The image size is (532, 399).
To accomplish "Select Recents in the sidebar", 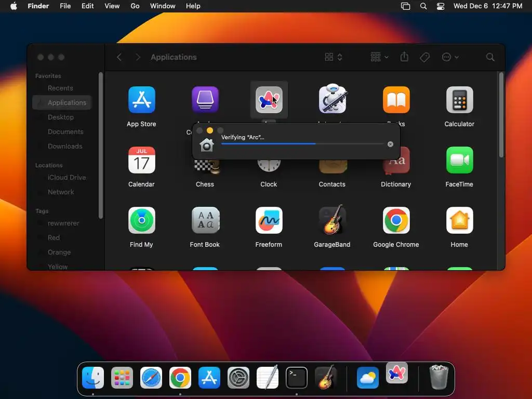I will [62, 88].
